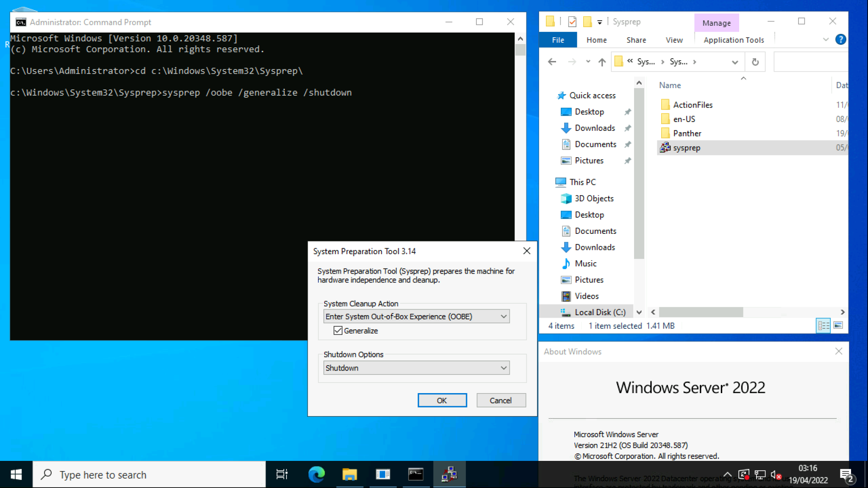Viewport: 868px width, 488px height.
Task: Show hidden system tray icons
Action: point(727,474)
